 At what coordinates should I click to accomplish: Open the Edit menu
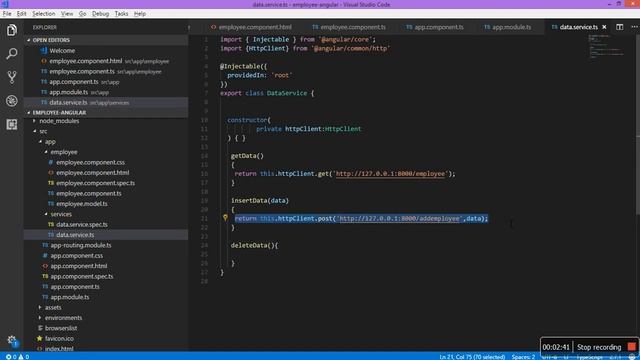pyautogui.click(x=21, y=13)
